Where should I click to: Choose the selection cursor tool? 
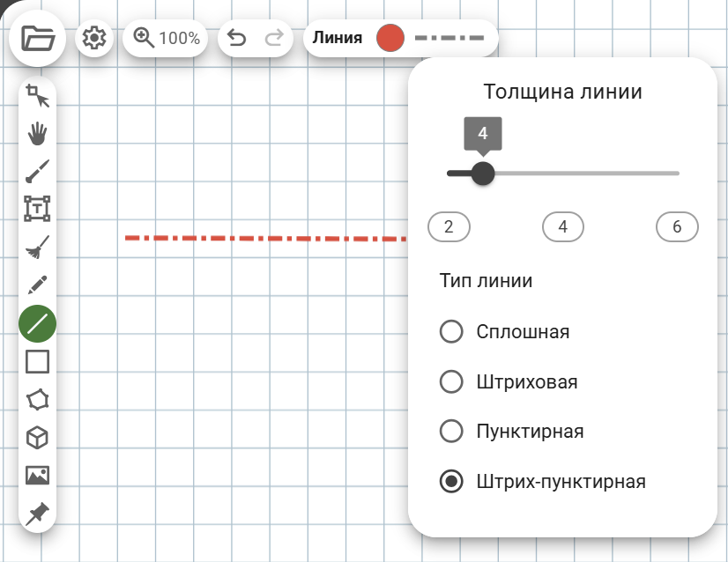37,95
